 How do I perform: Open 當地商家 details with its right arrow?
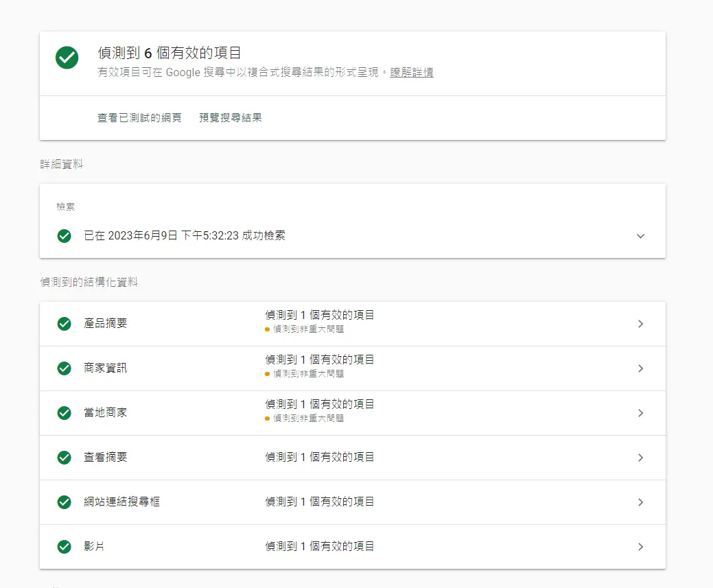click(x=640, y=413)
